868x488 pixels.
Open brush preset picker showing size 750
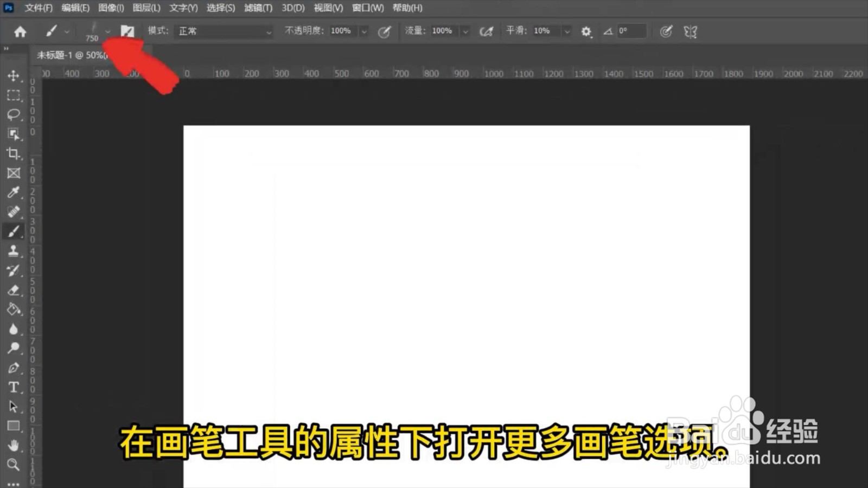(x=92, y=31)
